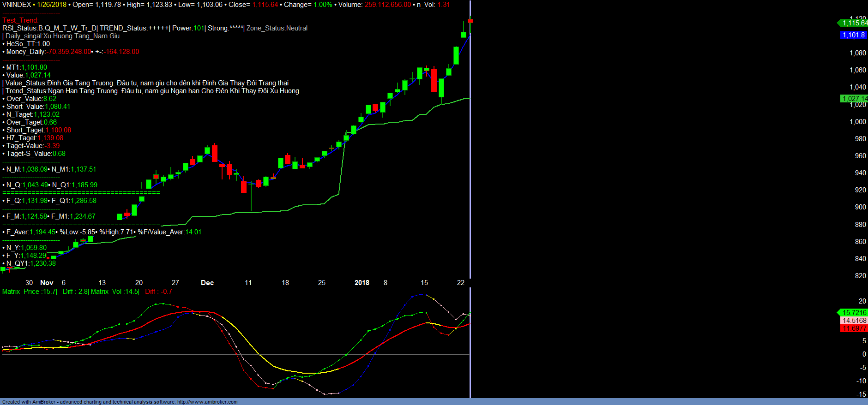Click the pink 14.5168 indicator tag
868x405 pixels.
[x=854, y=320]
